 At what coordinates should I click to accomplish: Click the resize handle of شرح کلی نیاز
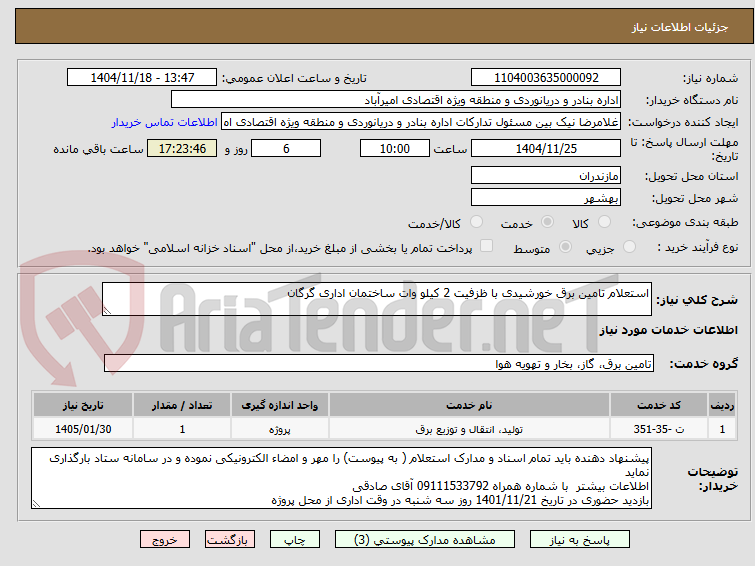107,311
